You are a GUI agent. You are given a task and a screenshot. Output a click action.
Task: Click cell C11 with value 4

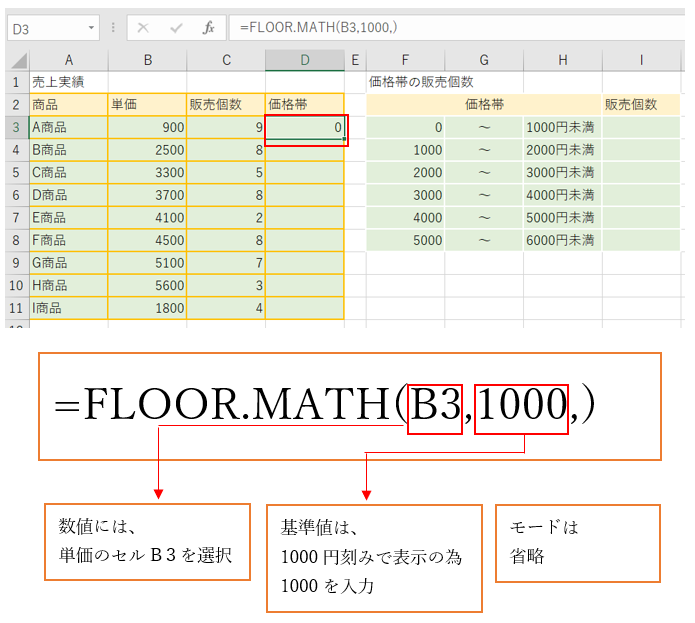point(226,309)
